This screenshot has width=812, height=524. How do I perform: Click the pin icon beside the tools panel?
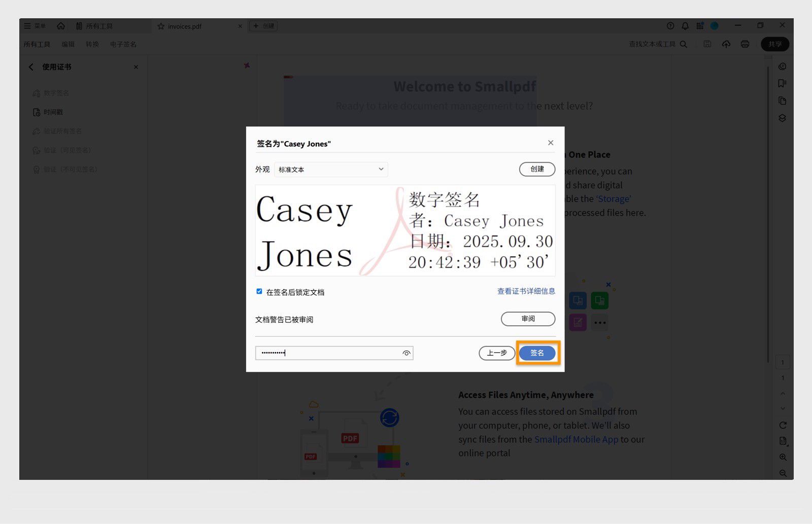[x=247, y=65]
